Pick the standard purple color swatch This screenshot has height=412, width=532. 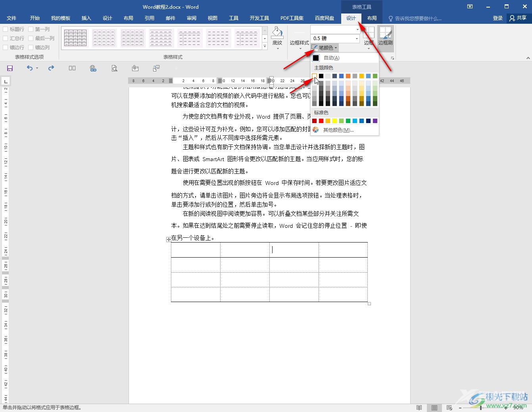[x=375, y=121]
